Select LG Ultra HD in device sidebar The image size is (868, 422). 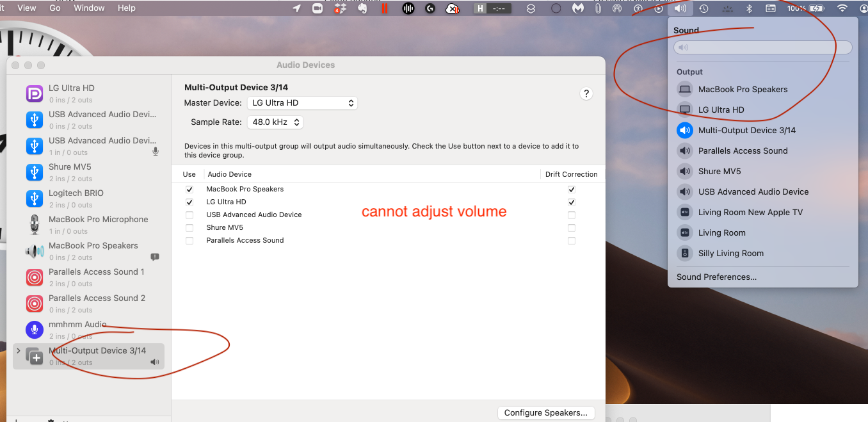pos(88,93)
